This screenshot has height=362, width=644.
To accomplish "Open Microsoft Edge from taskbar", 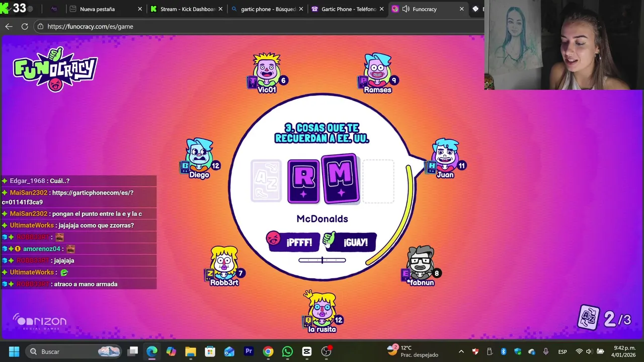I will point(152,351).
